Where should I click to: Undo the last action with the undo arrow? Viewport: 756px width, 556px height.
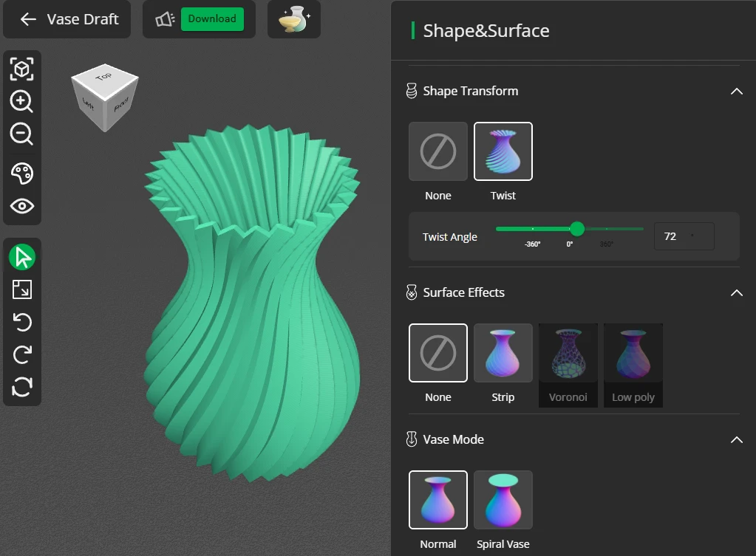click(21, 323)
